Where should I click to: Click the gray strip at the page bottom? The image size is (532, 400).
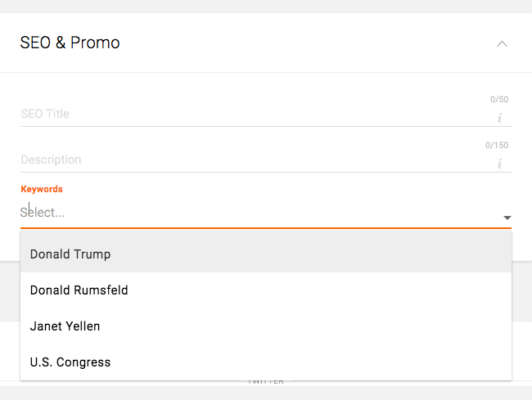tap(266, 393)
